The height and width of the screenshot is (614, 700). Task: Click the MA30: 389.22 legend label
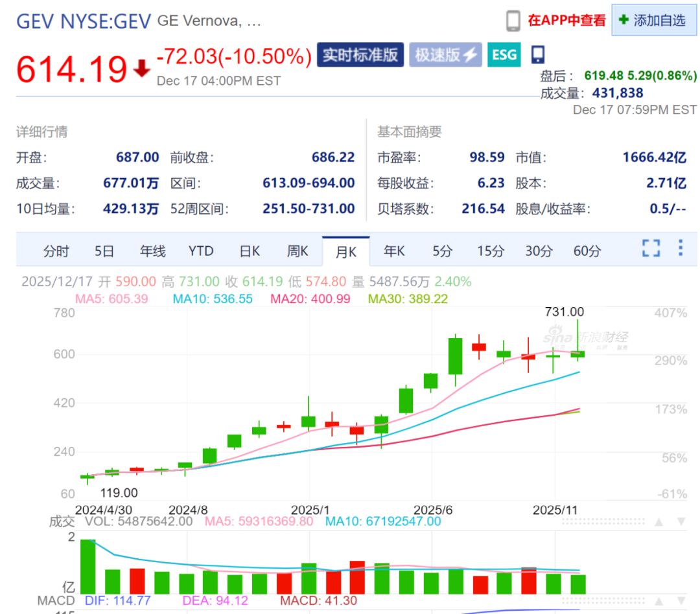(408, 299)
